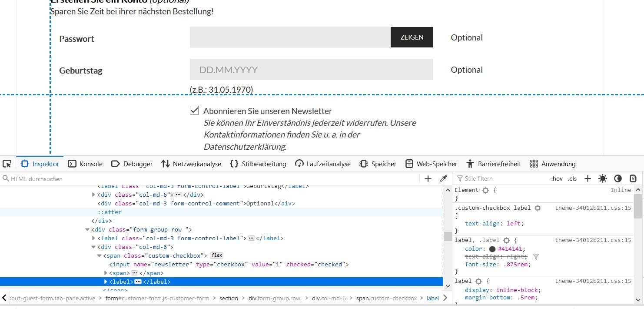The image size is (644, 309).
Task: Click the element picker icon
Action: pos(7,164)
